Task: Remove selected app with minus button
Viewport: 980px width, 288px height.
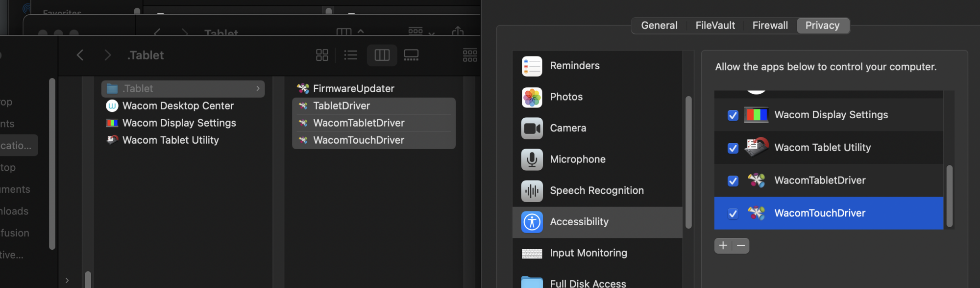Action: click(x=741, y=246)
